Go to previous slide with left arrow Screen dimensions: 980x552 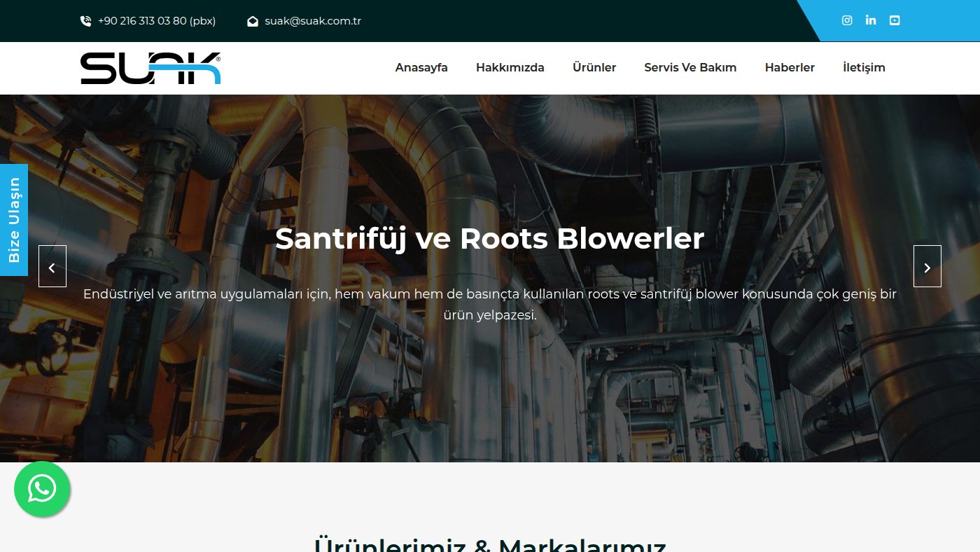[52, 266]
